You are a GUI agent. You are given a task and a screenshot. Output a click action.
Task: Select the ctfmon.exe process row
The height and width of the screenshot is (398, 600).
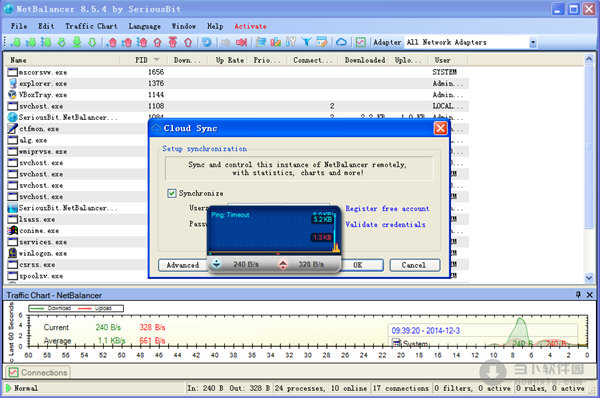(x=77, y=129)
